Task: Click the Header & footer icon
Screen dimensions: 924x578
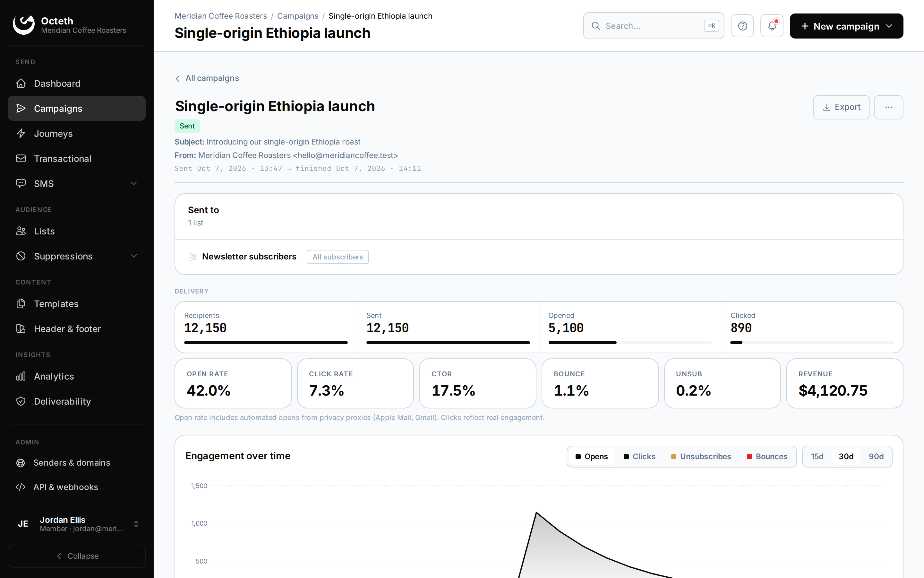Action: [21, 329]
